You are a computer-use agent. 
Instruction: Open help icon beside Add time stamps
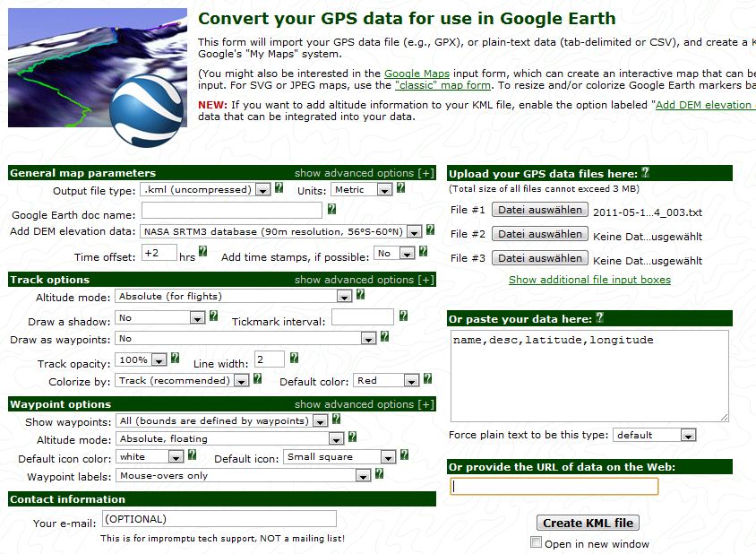423,251
